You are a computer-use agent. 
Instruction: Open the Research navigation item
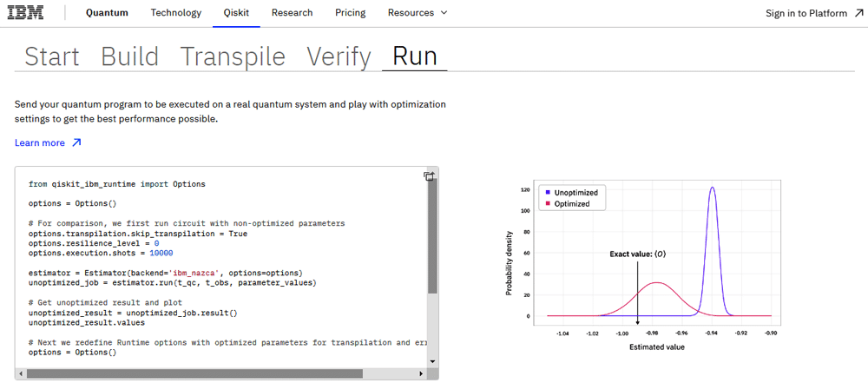tap(292, 13)
